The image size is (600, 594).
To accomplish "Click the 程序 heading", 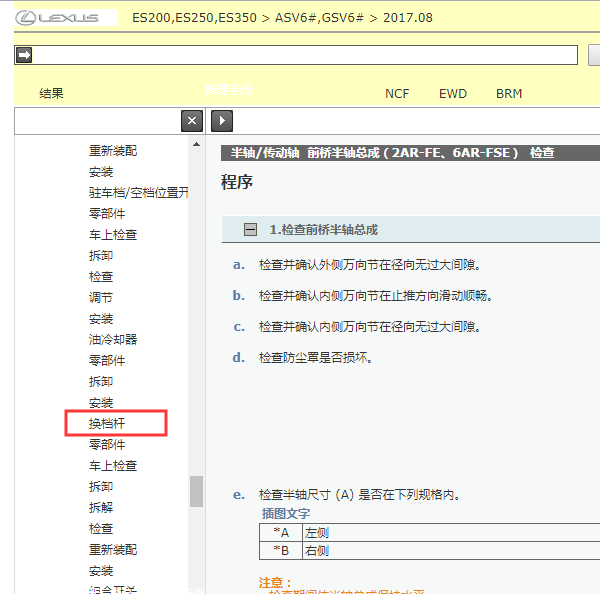I will pos(237,182).
